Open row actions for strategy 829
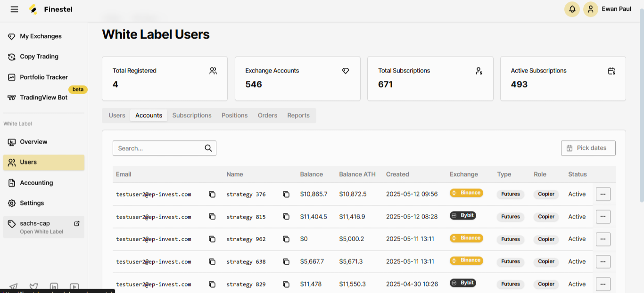644x293 pixels. [x=603, y=284]
